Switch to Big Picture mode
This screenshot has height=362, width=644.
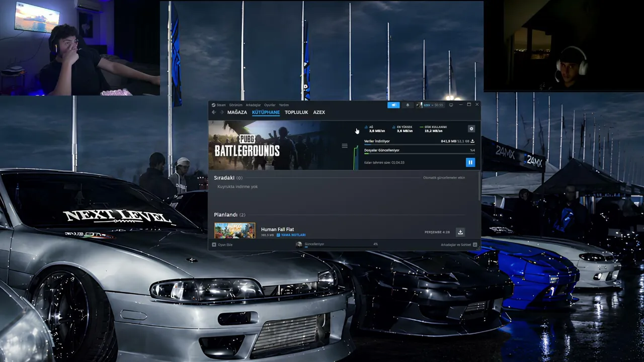click(451, 105)
